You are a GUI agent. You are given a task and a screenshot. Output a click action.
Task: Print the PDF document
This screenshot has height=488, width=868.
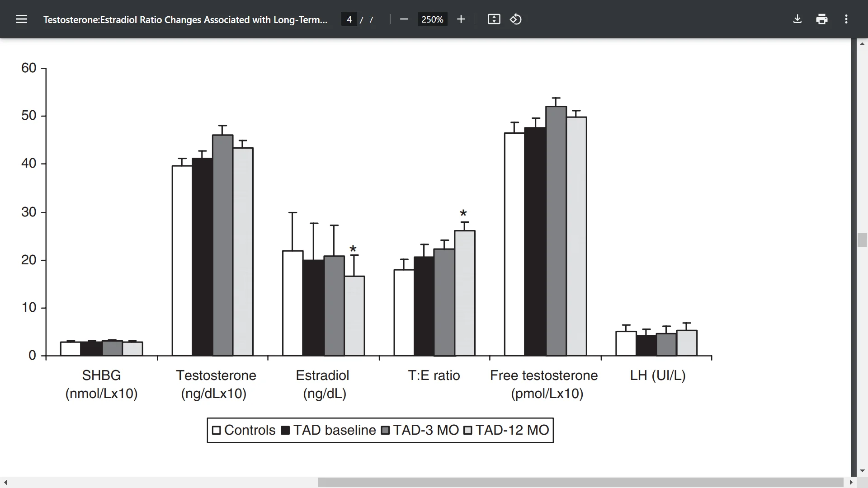pyautogui.click(x=822, y=19)
